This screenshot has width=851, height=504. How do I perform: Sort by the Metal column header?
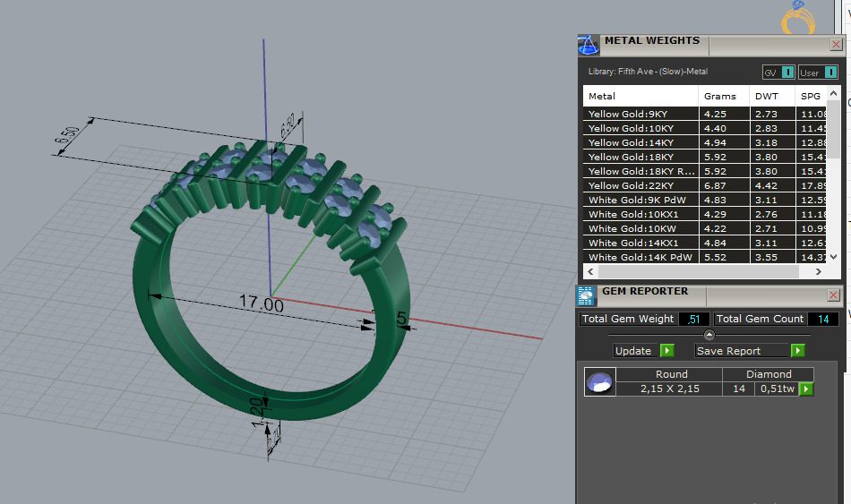coord(640,96)
